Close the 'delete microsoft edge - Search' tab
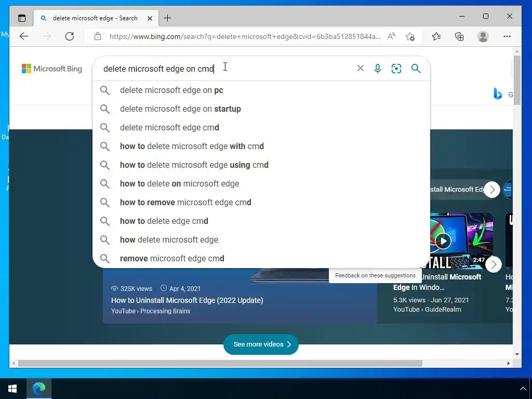 coord(150,18)
